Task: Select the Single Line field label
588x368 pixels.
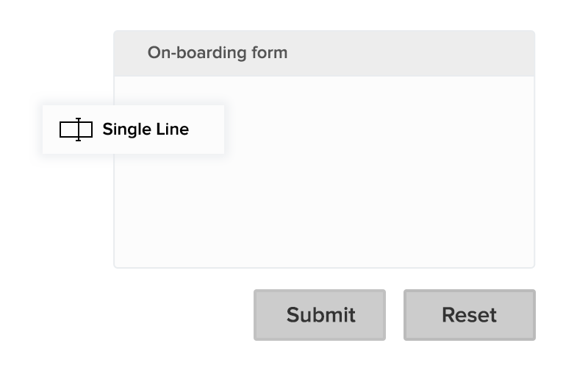Action: click(146, 130)
